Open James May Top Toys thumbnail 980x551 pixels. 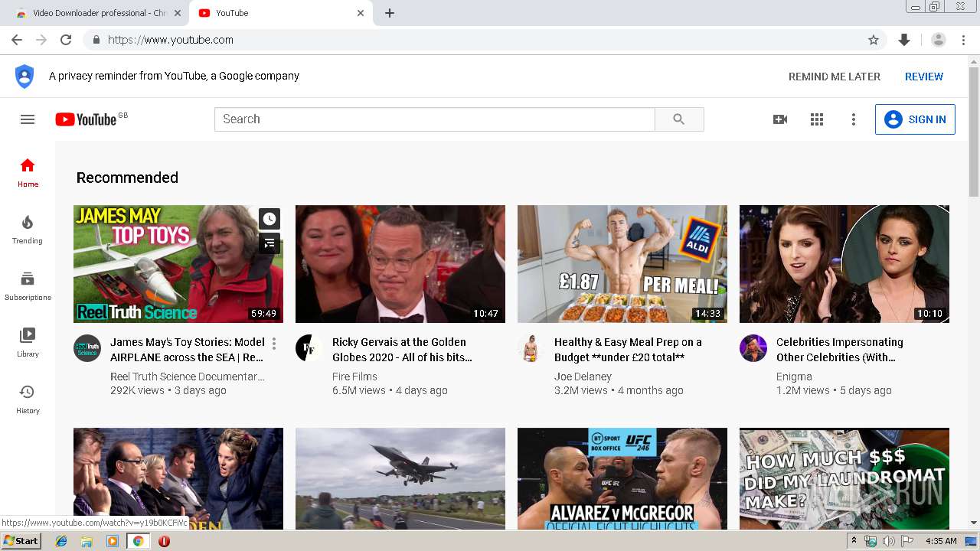point(178,264)
